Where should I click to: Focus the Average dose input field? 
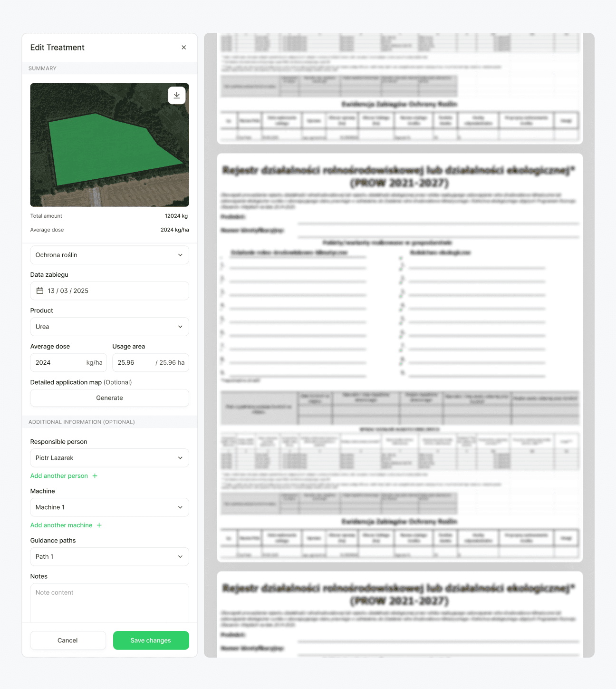[x=58, y=363]
